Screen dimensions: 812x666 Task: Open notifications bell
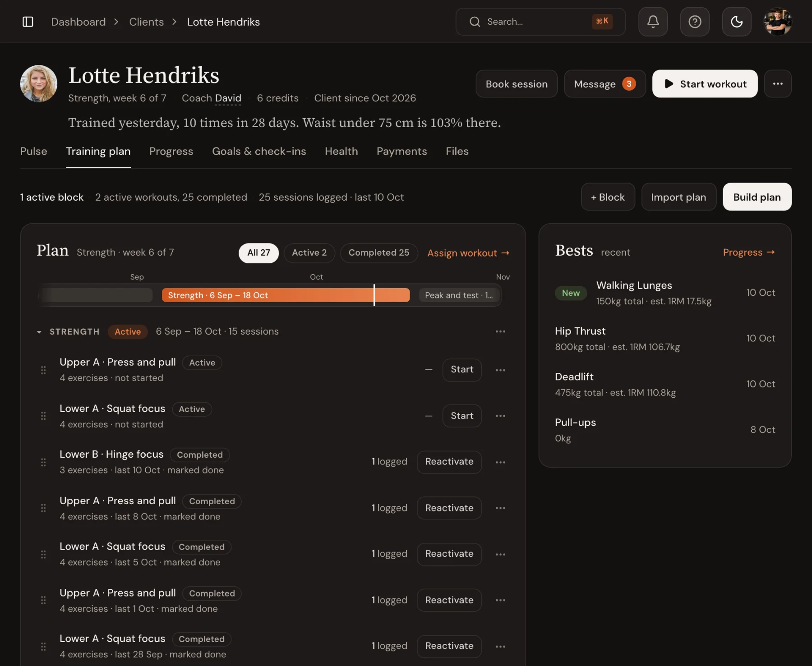653,22
